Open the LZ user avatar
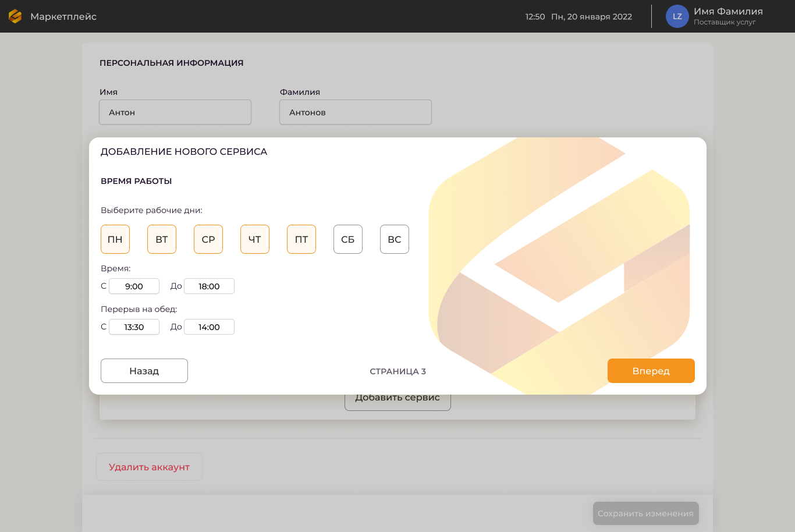The width and height of the screenshot is (795, 532). [x=677, y=16]
